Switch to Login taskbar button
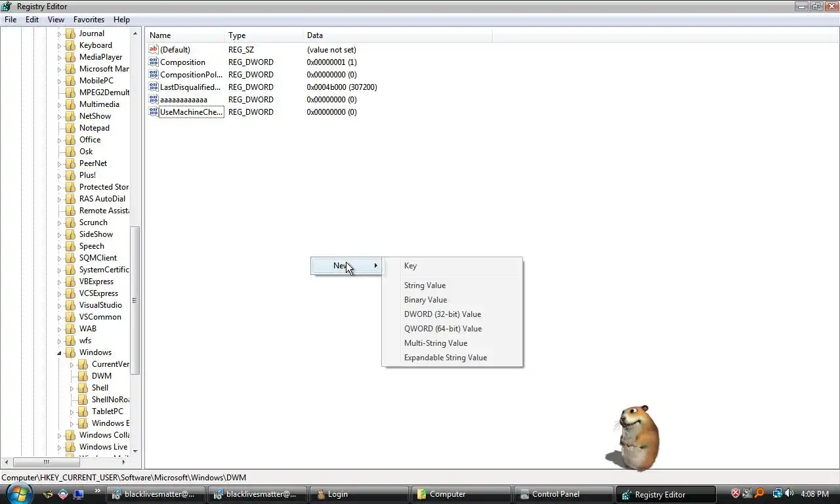Image resolution: width=840 pixels, height=504 pixels. pyautogui.click(x=359, y=494)
